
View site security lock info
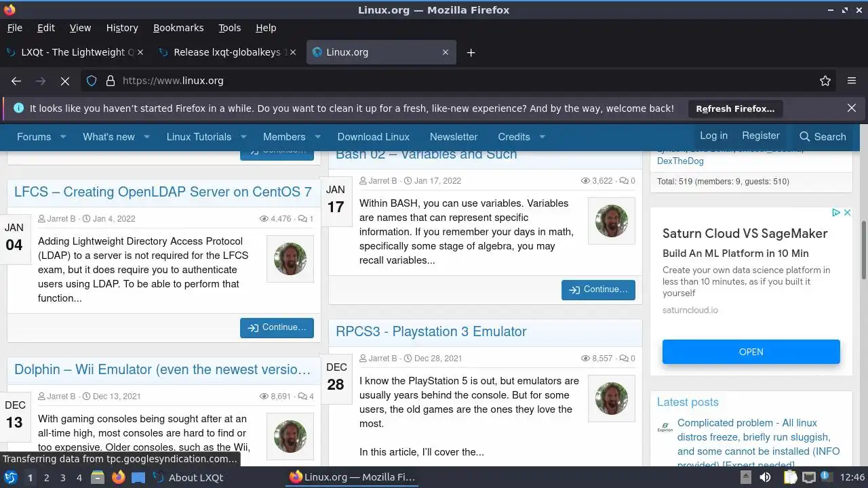(111, 81)
